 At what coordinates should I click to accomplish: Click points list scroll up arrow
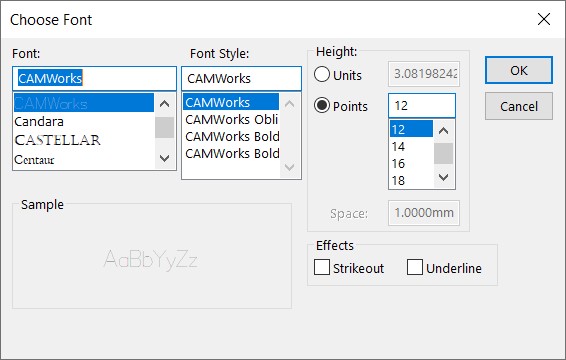(x=444, y=131)
